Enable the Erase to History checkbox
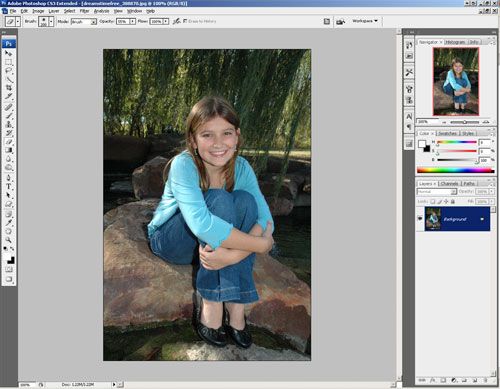Viewport: 500px width, 389px height. [185, 21]
